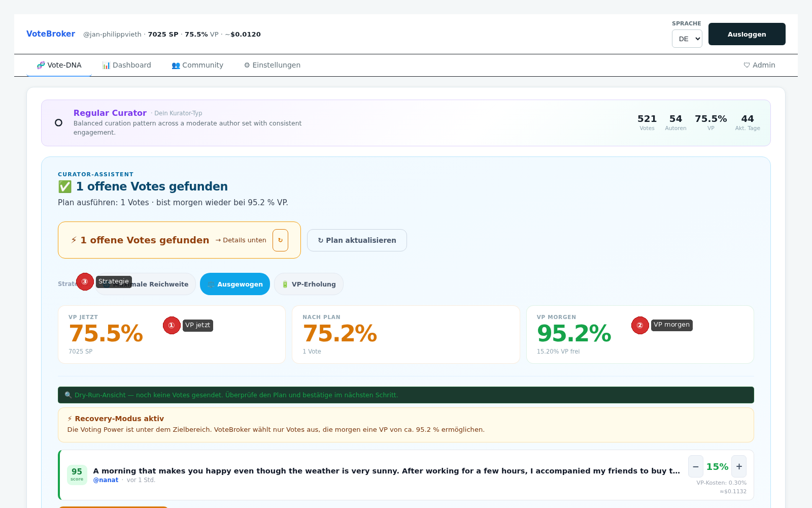This screenshot has width=812, height=508.
Task: Select the VP-Erholung strategy
Action: 309,284
